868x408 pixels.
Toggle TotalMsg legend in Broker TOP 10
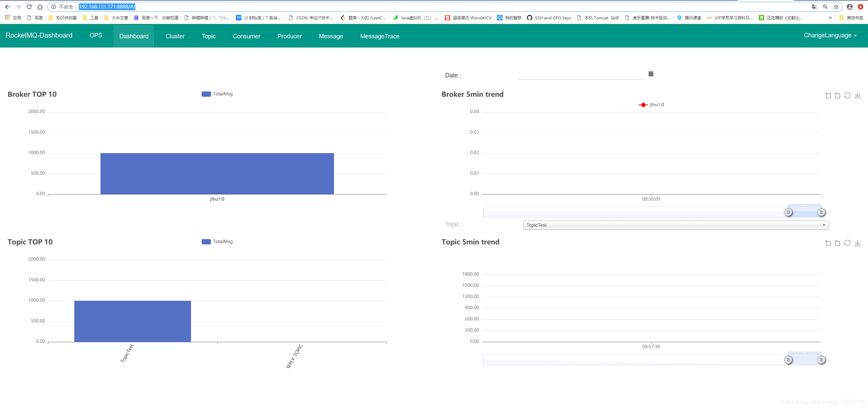pos(217,94)
